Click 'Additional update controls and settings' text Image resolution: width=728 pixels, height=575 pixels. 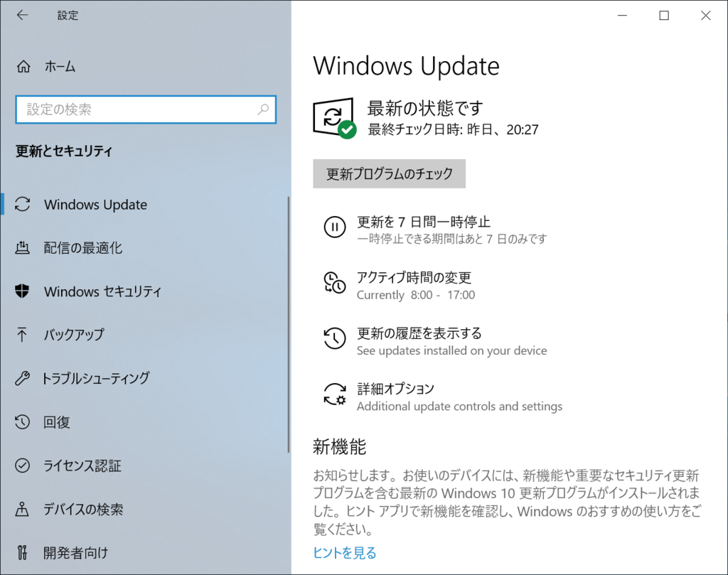(460, 407)
